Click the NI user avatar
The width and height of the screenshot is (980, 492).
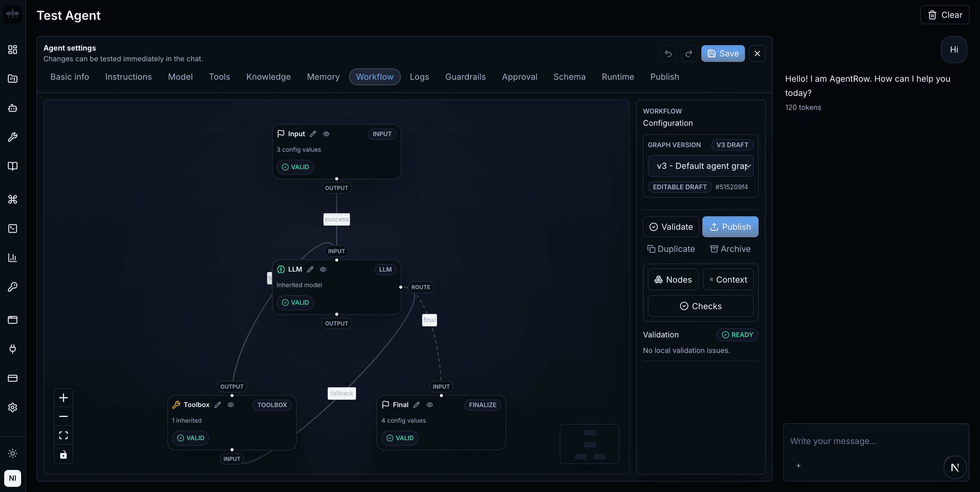(x=13, y=478)
